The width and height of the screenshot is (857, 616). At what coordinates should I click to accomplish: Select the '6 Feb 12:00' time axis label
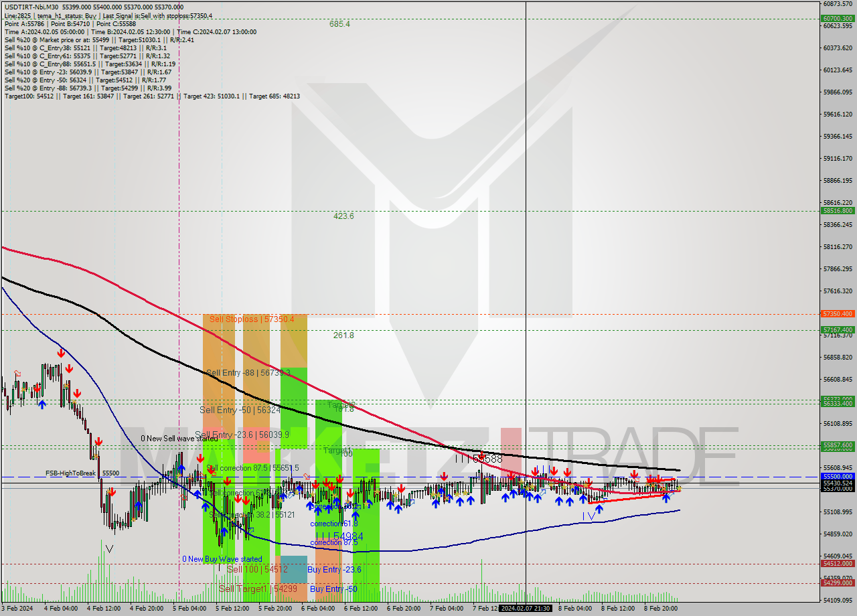pos(361,609)
